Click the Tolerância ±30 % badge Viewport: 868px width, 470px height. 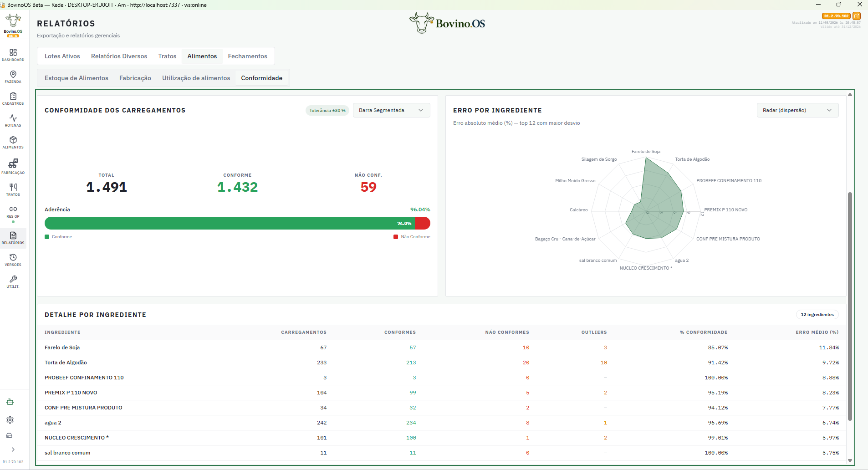click(x=327, y=110)
